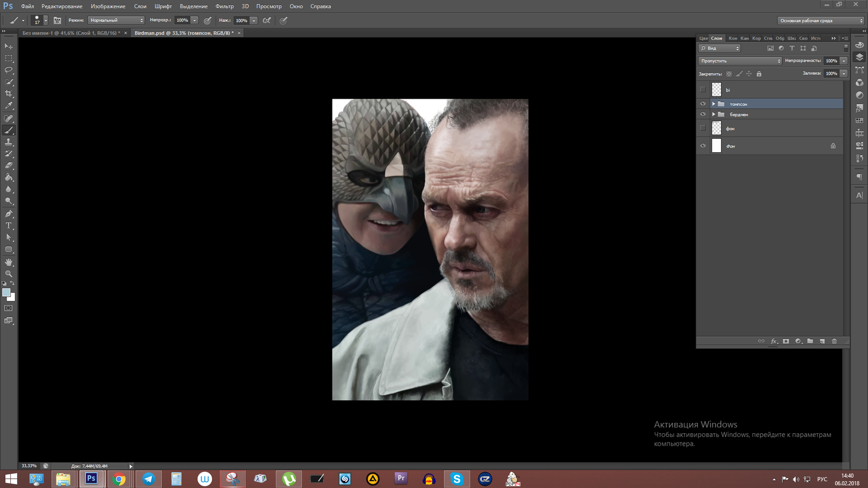
Task: Hide the 'бердмен' group
Action: 703,114
